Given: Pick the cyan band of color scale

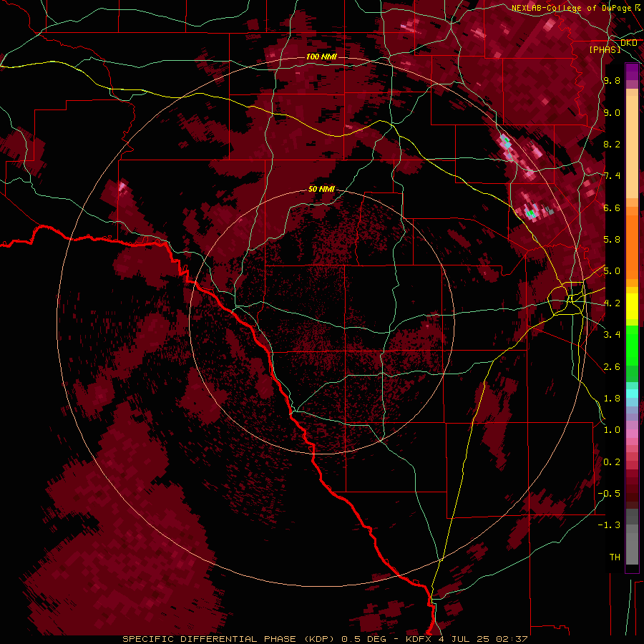Looking at the screenshot, I should 632,394.
